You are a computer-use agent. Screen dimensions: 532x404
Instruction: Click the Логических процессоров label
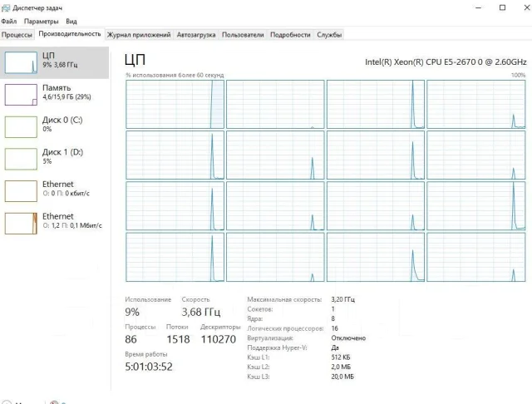(285, 328)
